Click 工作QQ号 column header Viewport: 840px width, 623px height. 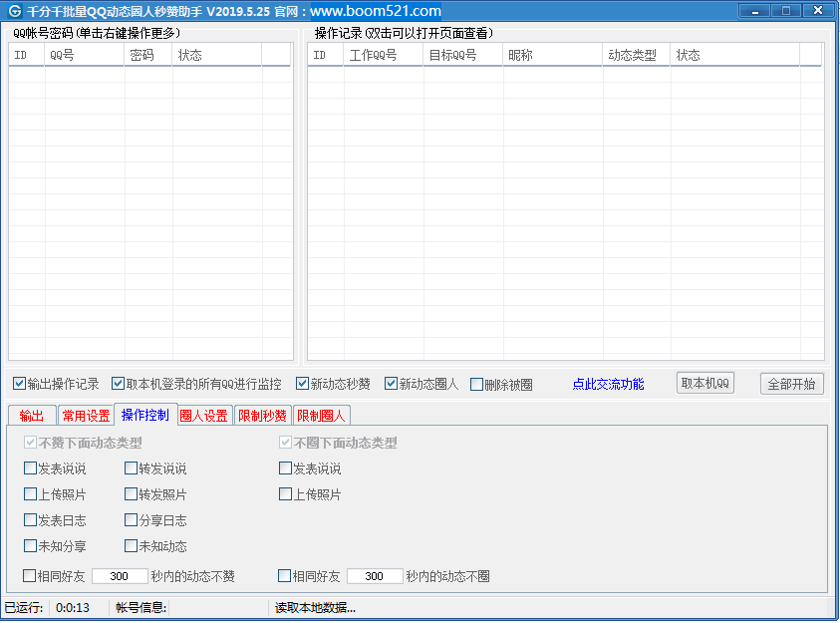click(x=383, y=55)
